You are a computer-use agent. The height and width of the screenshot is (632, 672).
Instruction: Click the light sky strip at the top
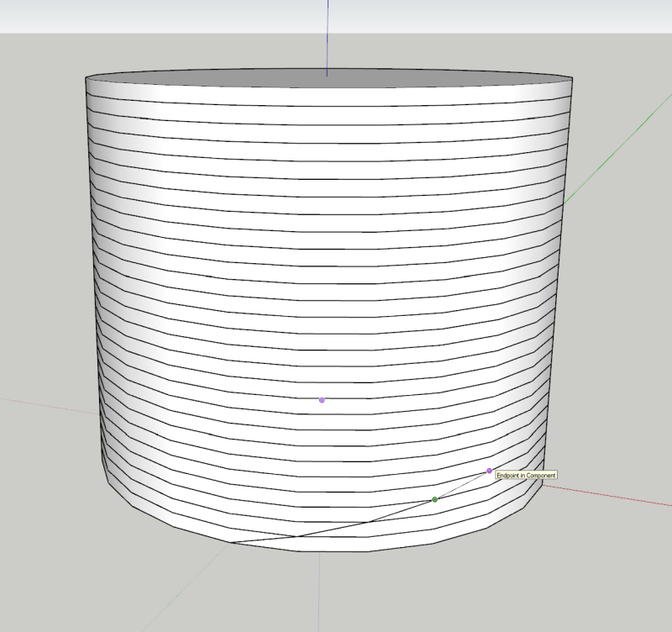168,15
